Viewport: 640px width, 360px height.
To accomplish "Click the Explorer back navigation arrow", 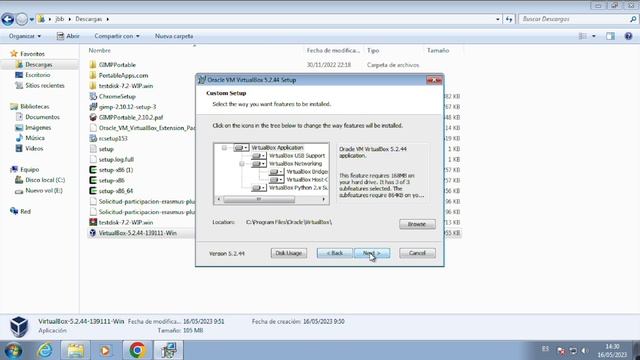I will pyautogui.click(x=8, y=19).
